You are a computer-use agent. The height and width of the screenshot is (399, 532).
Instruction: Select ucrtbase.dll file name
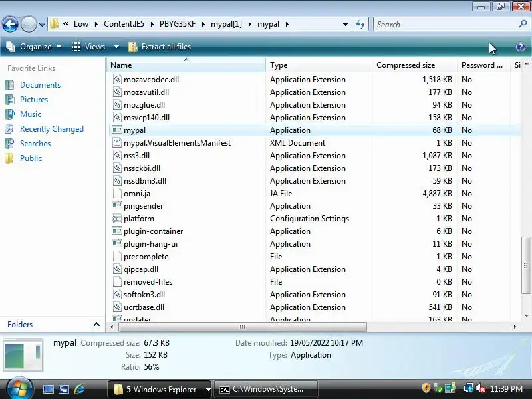[x=144, y=307]
